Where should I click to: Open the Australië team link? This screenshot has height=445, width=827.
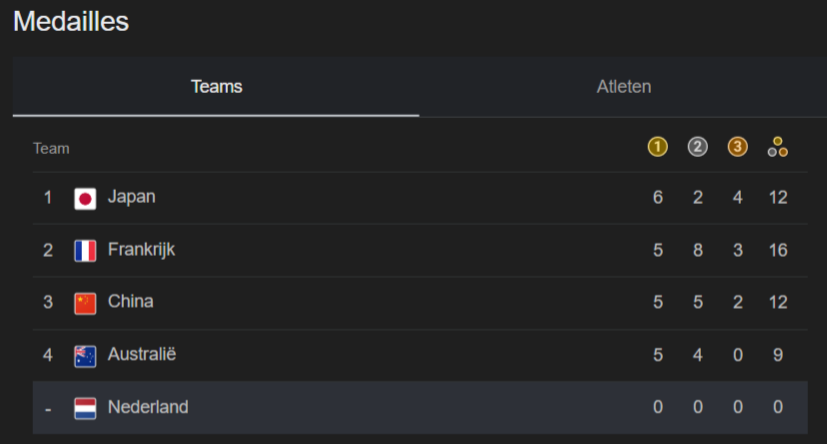(142, 354)
